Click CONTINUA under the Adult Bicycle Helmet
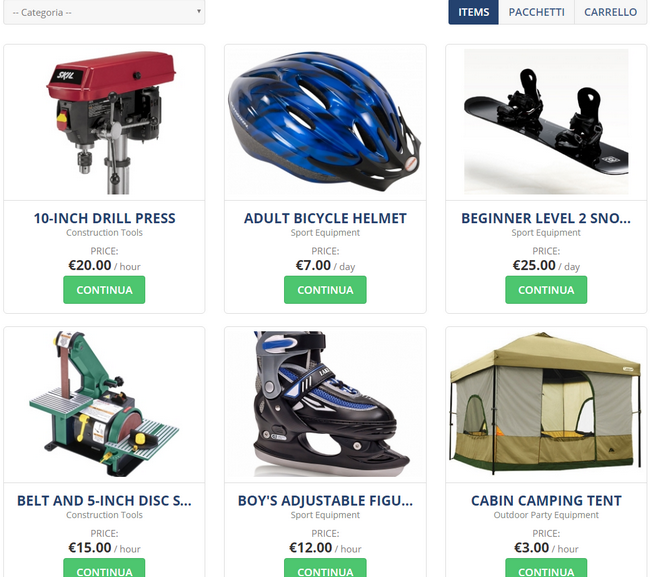Image resolution: width=650 pixels, height=577 pixels. pyautogui.click(x=325, y=290)
